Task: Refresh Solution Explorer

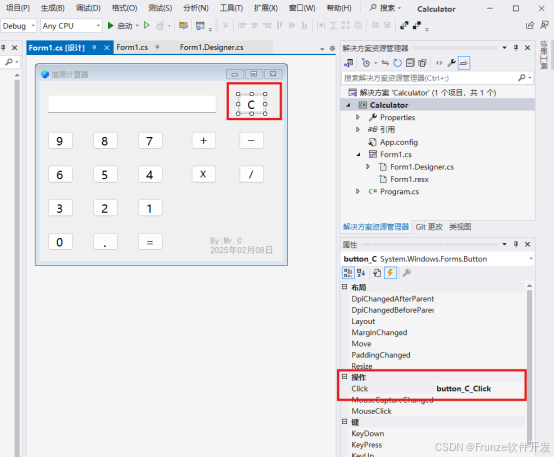Action: (398, 63)
